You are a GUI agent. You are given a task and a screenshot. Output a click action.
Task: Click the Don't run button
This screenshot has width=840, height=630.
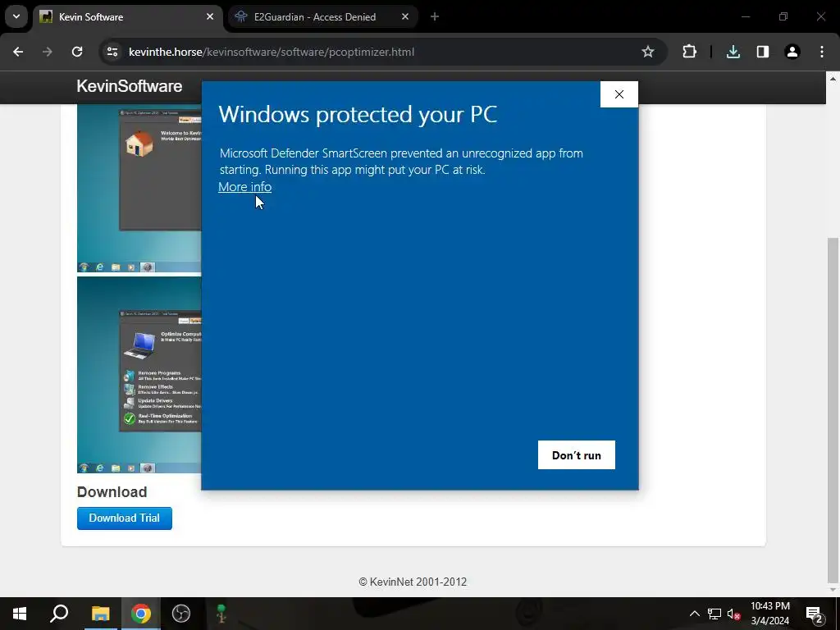(x=577, y=454)
